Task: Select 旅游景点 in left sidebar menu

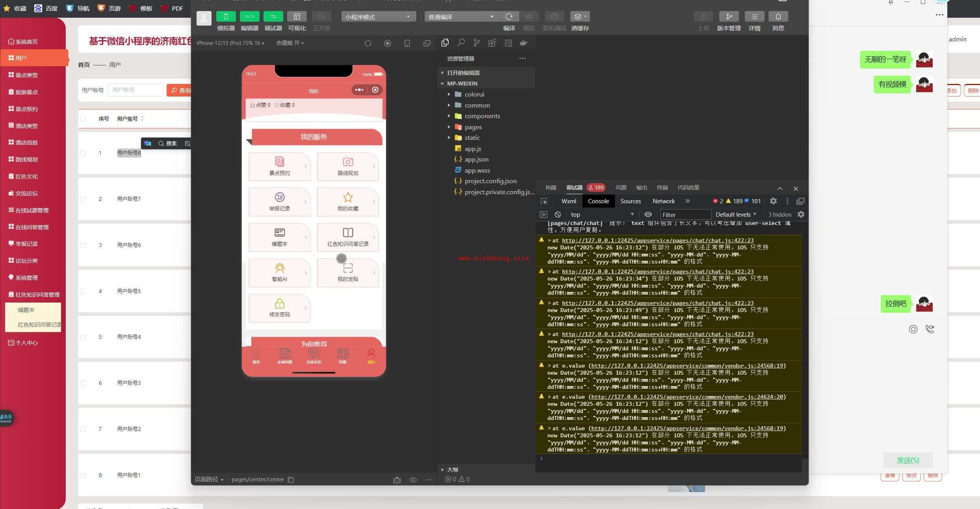Action: point(26,92)
